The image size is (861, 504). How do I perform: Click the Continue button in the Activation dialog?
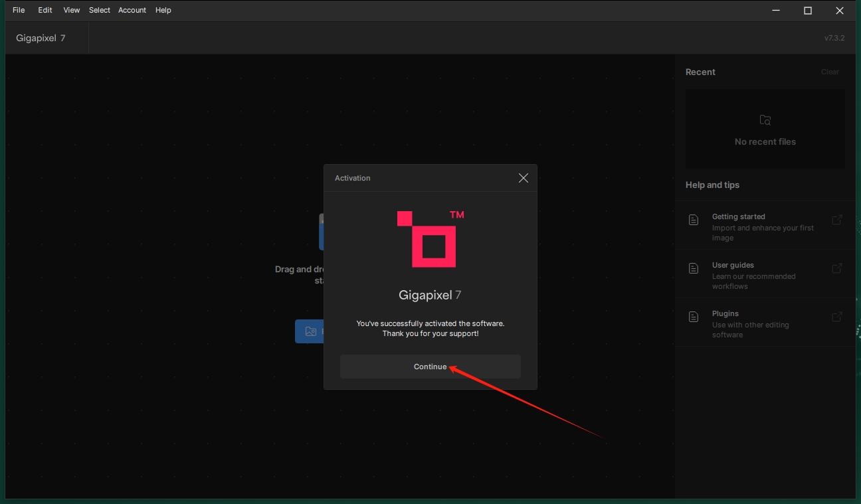tap(430, 367)
